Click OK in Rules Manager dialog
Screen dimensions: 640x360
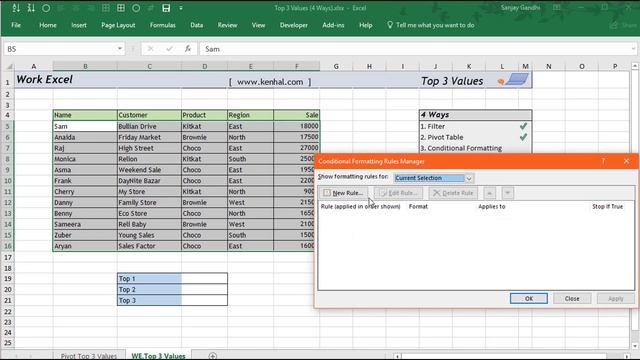point(529,298)
